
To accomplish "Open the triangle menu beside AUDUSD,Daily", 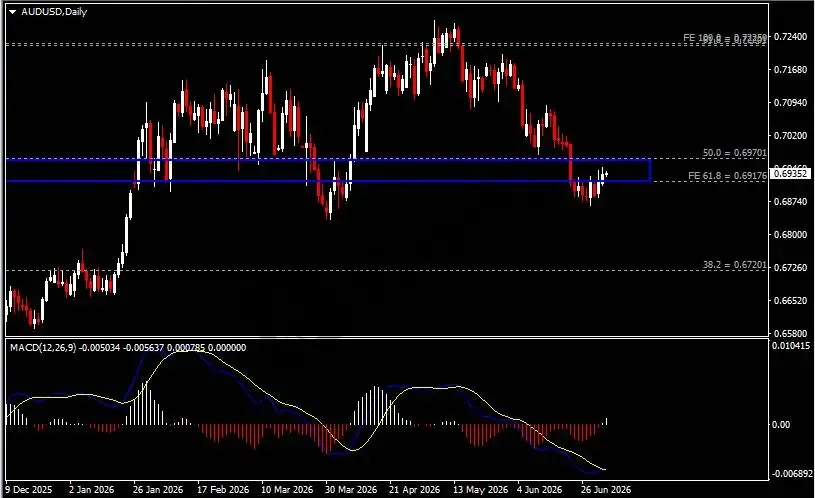I will (12, 12).
